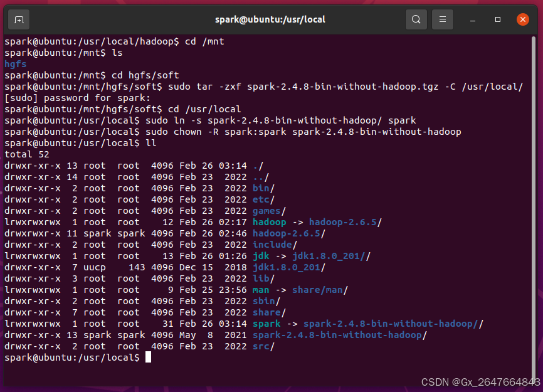Click the 'lib/' directory entry
543x392 pixels.
(x=263, y=278)
